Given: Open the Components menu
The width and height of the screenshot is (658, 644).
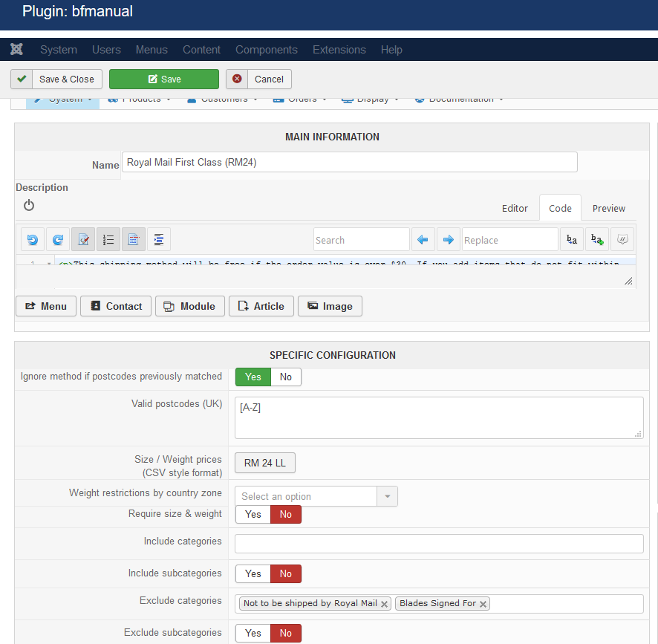Looking at the screenshot, I should coord(267,50).
